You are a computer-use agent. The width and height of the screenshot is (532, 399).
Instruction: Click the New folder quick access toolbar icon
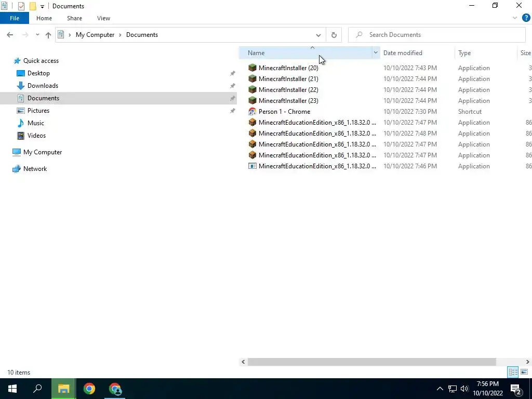pyautogui.click(x=33, y=6)
